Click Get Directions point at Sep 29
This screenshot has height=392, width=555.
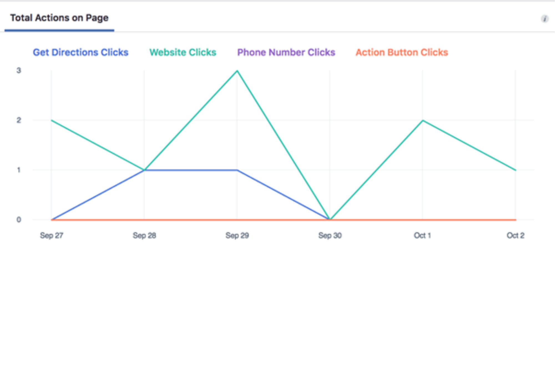(x=237, y=170)
